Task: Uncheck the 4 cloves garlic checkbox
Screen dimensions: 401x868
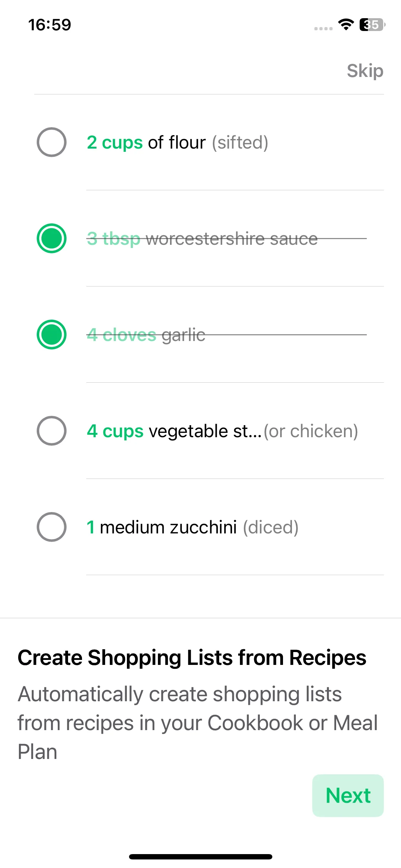Action: point(52,335)
